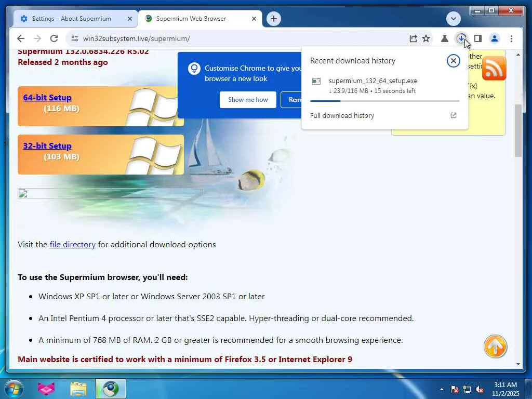Go back using the browser back arrow
This screenshot has height=399, width=532.
(x=21, y=38)
